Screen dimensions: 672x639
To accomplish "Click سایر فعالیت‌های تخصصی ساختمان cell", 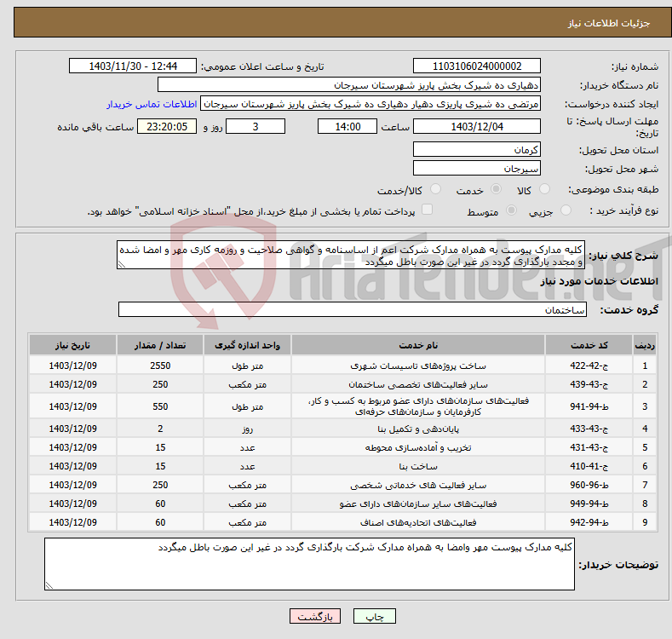I will (x=418, y=384).
